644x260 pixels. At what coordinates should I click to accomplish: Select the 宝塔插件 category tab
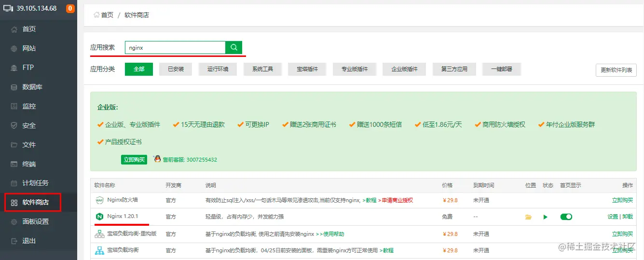click(307, 69)
